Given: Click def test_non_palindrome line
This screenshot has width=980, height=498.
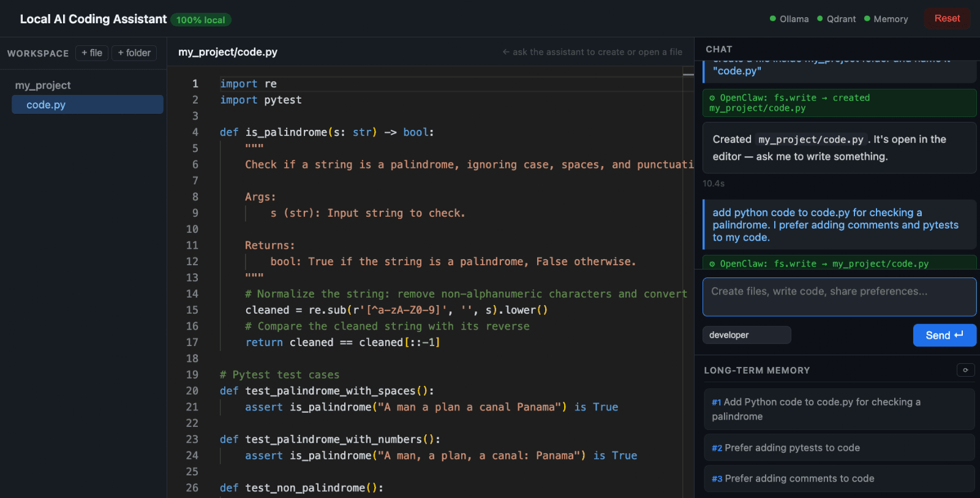Looking at the screenshot, I should coord(301,488).
